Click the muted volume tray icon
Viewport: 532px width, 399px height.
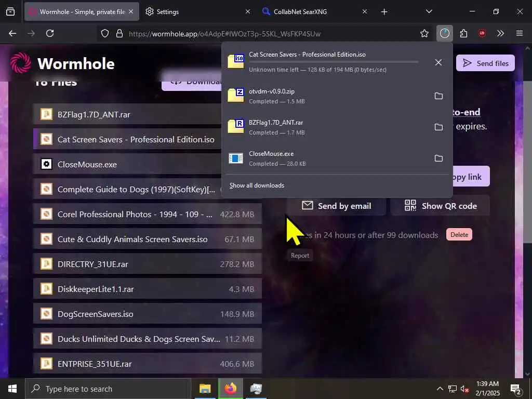pyautogui.click(x=464, y=389)
